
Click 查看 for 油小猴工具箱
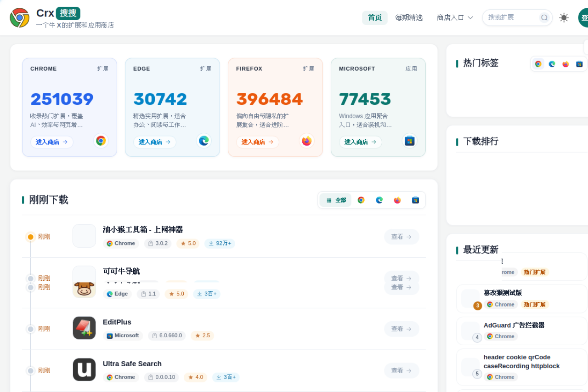pos(401,237)
